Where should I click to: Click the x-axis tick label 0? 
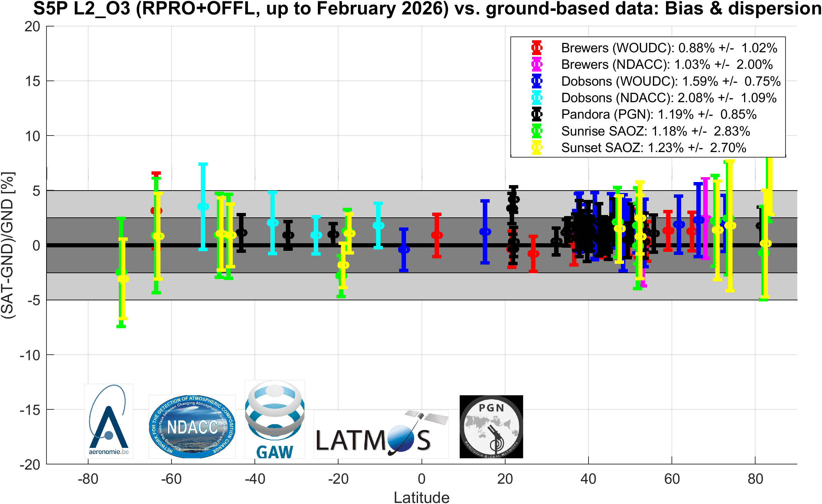422,479
